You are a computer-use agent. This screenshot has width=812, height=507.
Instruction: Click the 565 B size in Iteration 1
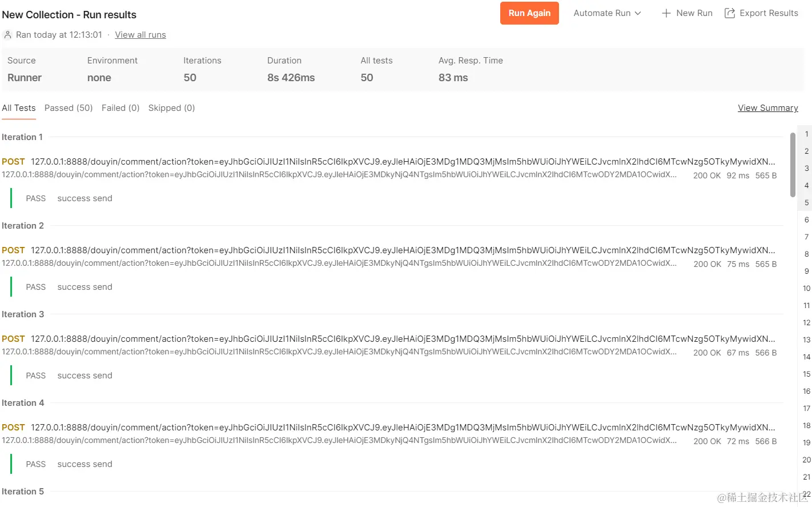[766, 175]
